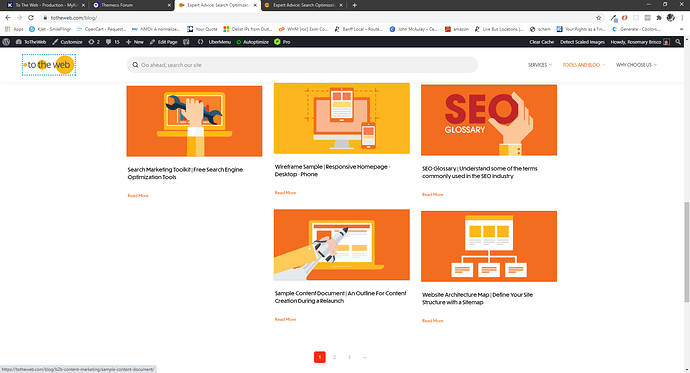The height and width of the screenshot is (373, 690).
Task: Open Read More under Search Marketing Toolkit
Action: pos(138,196)
